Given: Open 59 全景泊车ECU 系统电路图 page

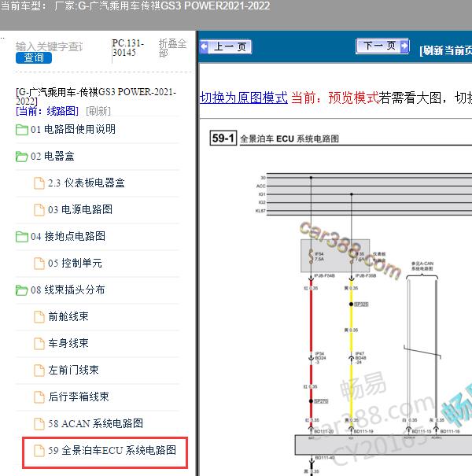Looking at the screenshot, I should [x=112, y=450].
